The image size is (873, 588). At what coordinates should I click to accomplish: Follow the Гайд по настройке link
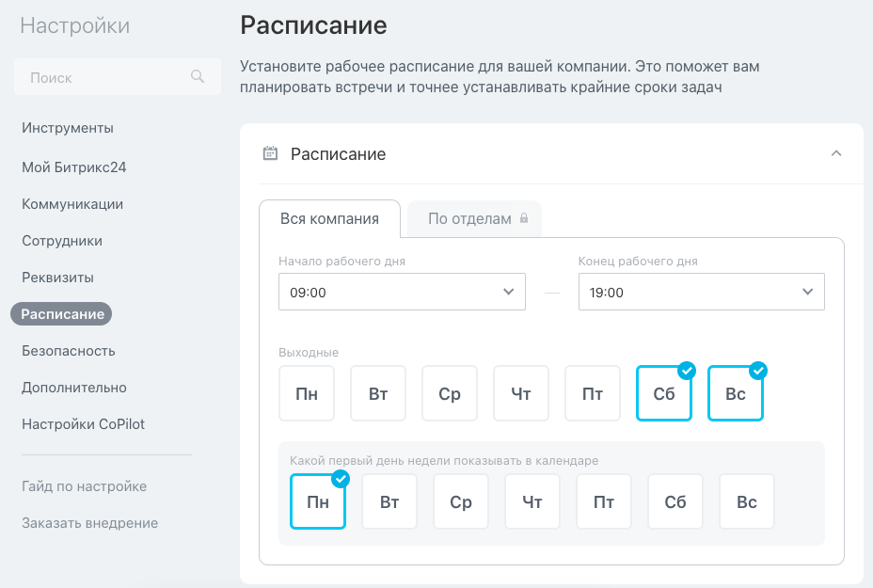(x=84, y=486)
